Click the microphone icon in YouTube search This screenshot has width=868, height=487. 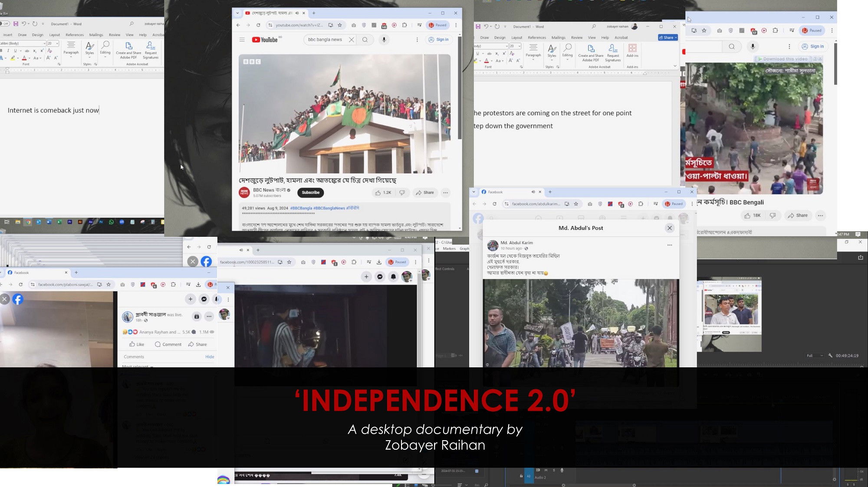[383, 39]
